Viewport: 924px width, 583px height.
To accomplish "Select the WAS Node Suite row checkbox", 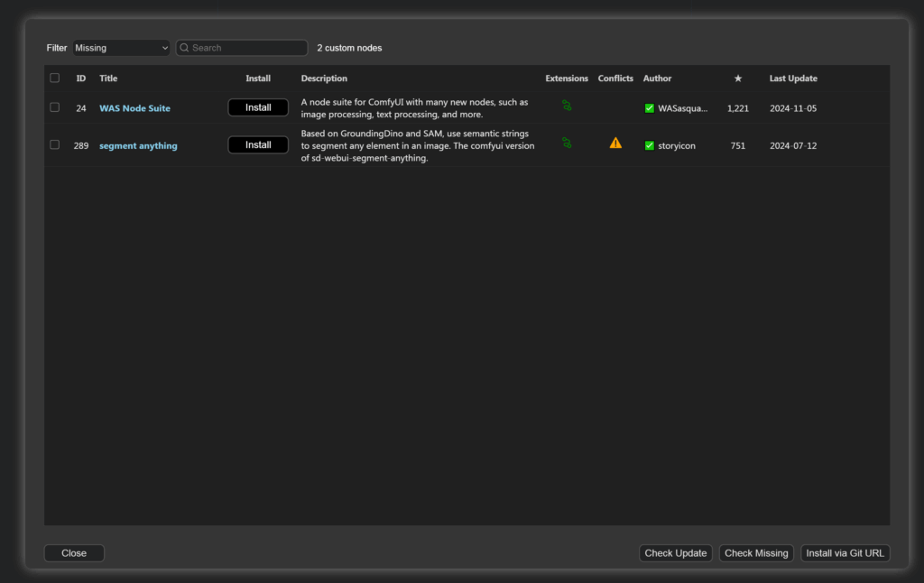I will (x=55, y=107).
